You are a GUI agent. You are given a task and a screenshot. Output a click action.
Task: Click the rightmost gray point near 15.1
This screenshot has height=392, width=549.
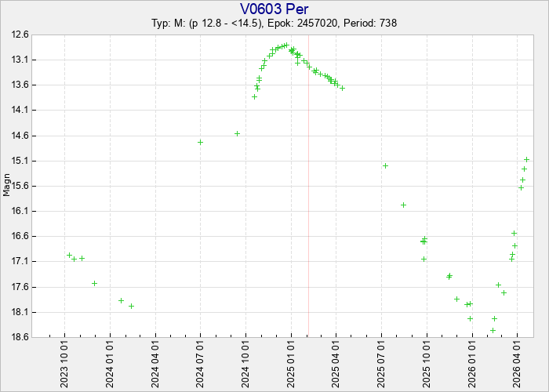point(526,159)
